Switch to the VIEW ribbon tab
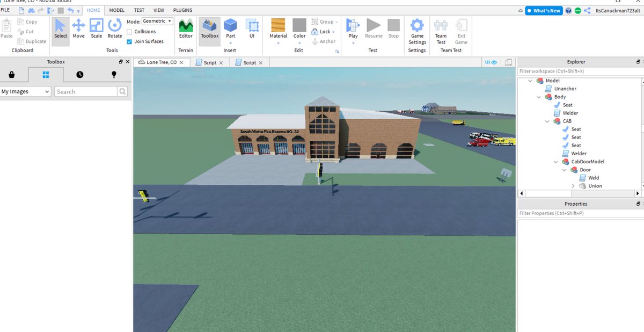This screenshot has width=644, height=332. coord(159,10)
